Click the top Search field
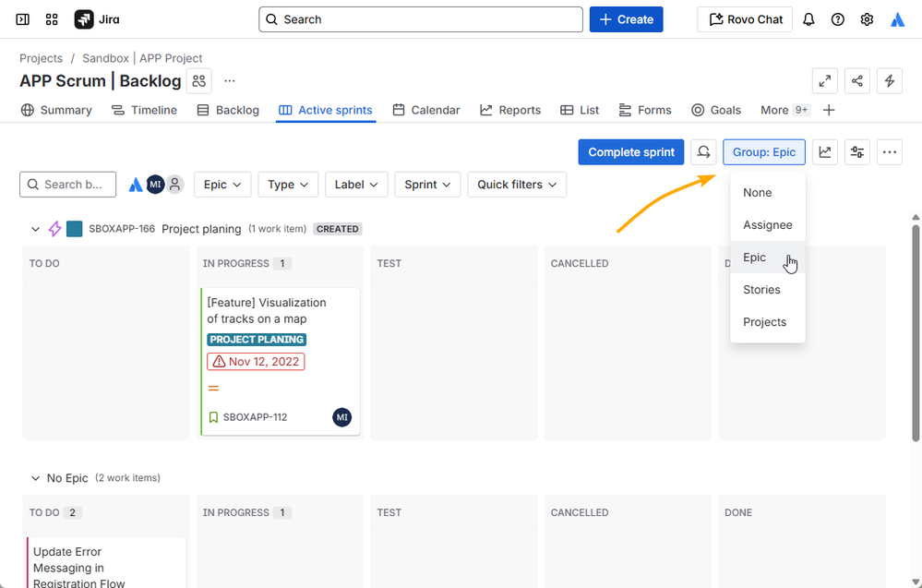This screenshot has height=588, width=922. coord(421,19)
